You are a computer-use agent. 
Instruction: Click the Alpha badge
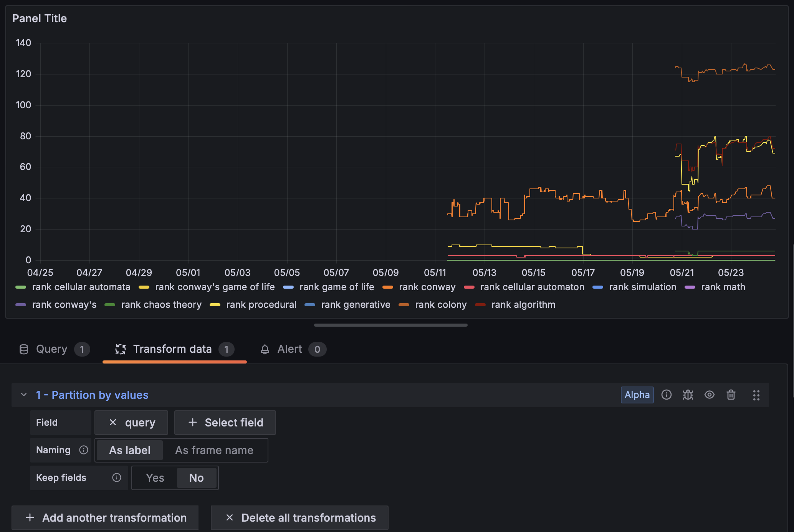(x=637, y=395)
